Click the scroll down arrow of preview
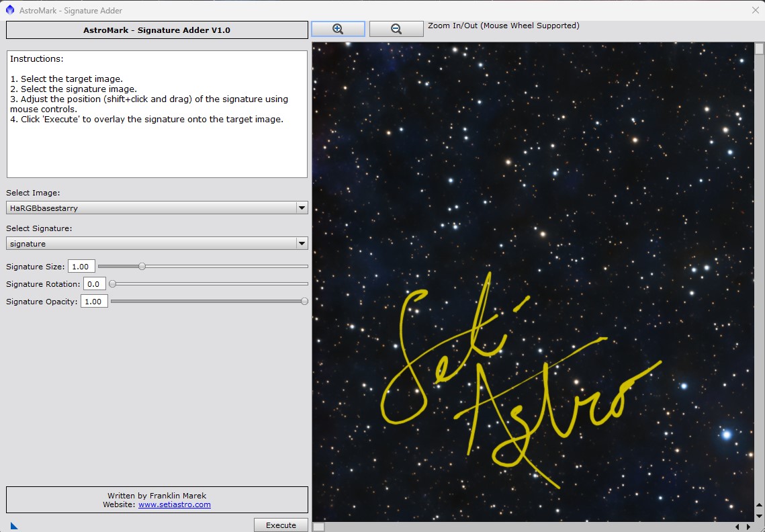 click(759, 516)
